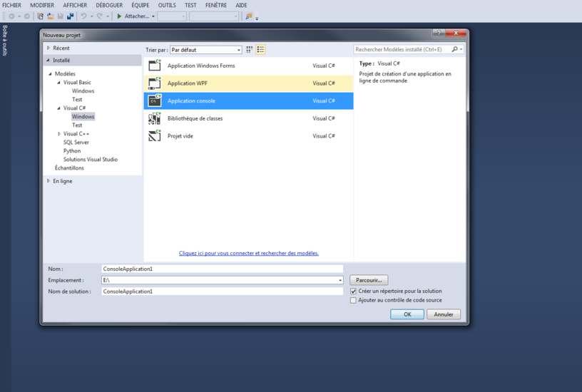Click the Parcourir... button

[x=369, y=280]
